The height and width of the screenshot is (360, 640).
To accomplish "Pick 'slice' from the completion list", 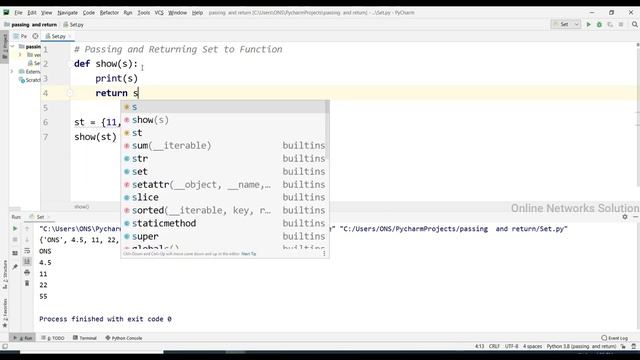I will pos(224,198).
